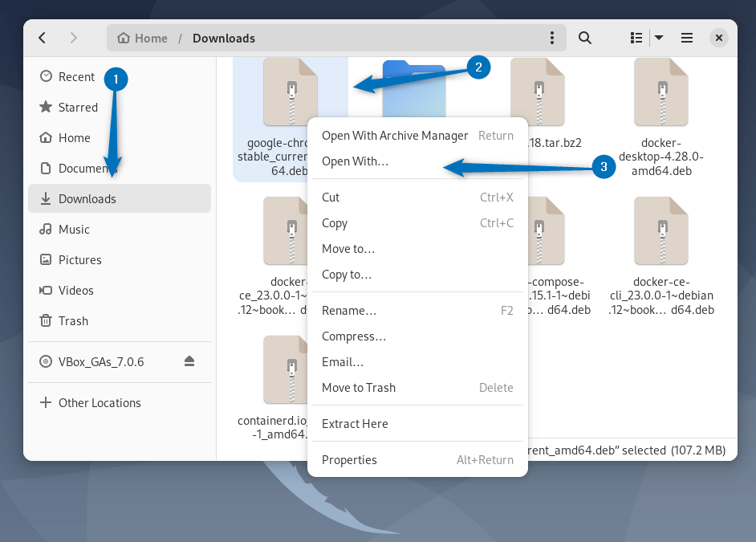This screenshot has width=756, height=542.
Task: Click Home in the path bar
Action: click(143, 38)
